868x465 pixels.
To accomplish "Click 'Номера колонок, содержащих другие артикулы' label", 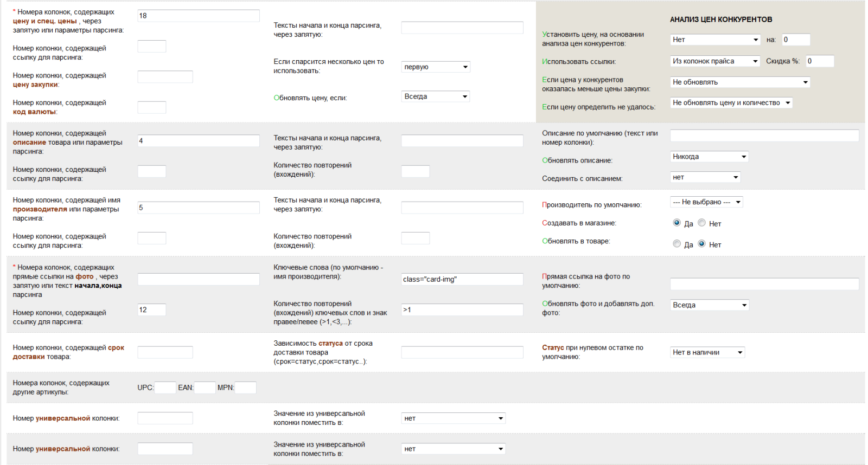I will [61, 387].
